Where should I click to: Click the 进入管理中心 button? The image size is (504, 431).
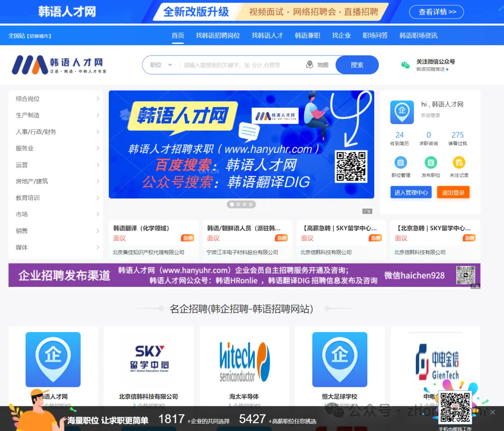pyautogui.click(x=411, y=192)
